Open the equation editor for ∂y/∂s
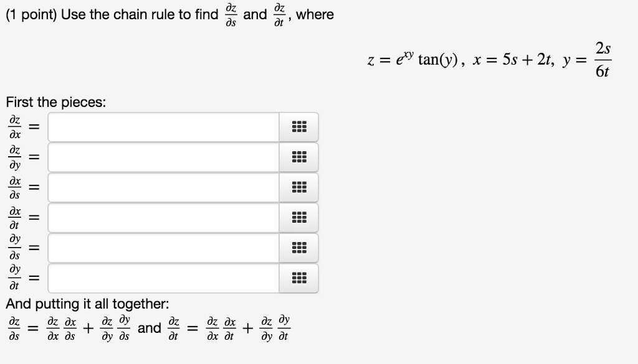 tap(298, 248)
